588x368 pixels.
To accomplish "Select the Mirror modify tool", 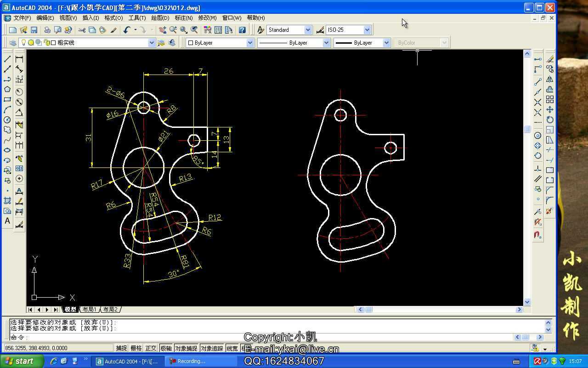I will point(550,79).
